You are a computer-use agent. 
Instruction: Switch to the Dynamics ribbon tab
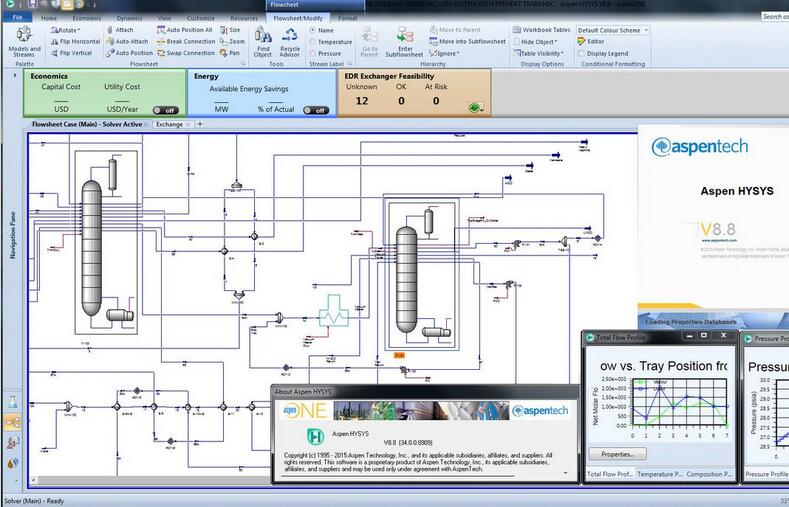pos(129,18)
